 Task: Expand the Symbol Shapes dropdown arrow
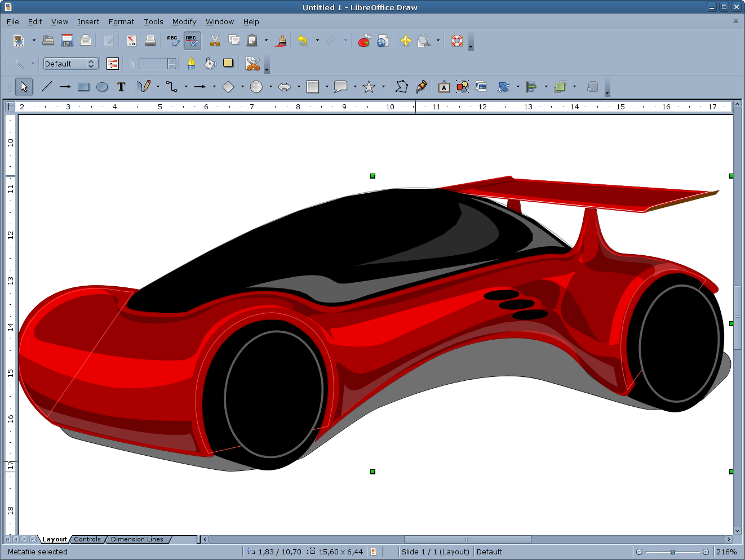tap(270, 87)
